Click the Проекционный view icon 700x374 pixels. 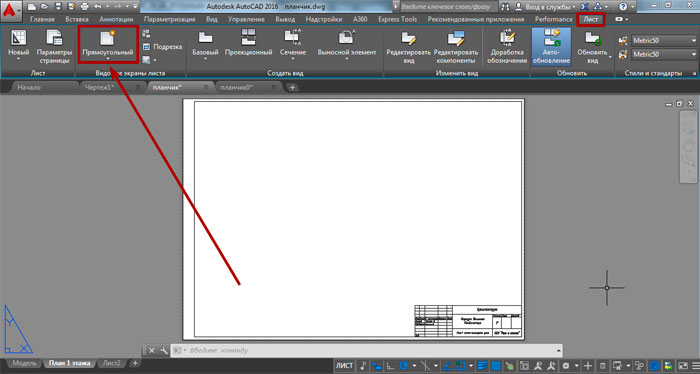[248, 44]
